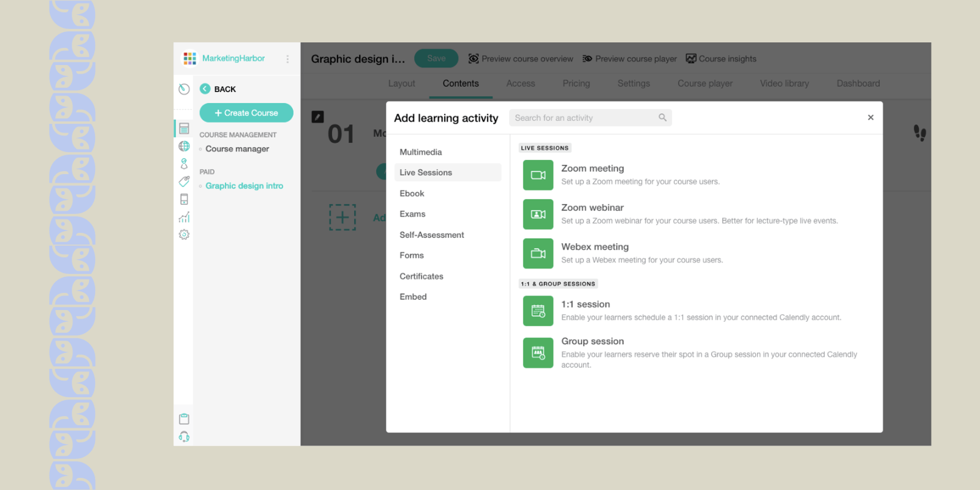Select the 1:1 session calendar icon
Viewport: 980px width, 490px height.
(538, 311)
